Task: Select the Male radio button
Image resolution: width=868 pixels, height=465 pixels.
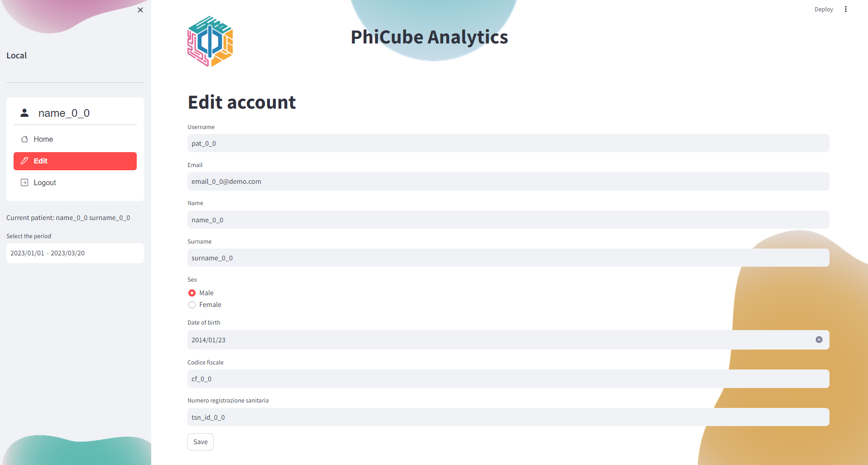Action: (192, 293)
